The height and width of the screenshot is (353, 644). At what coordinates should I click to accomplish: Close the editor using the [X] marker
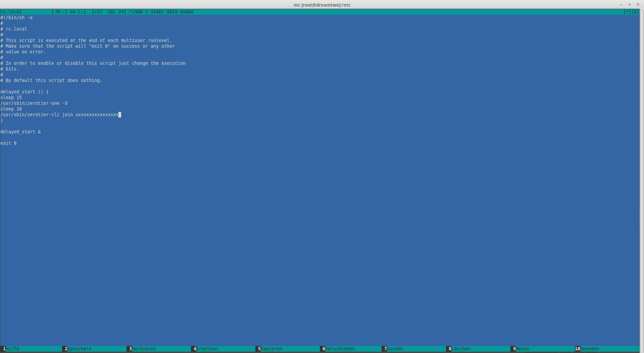coord(635,12)
